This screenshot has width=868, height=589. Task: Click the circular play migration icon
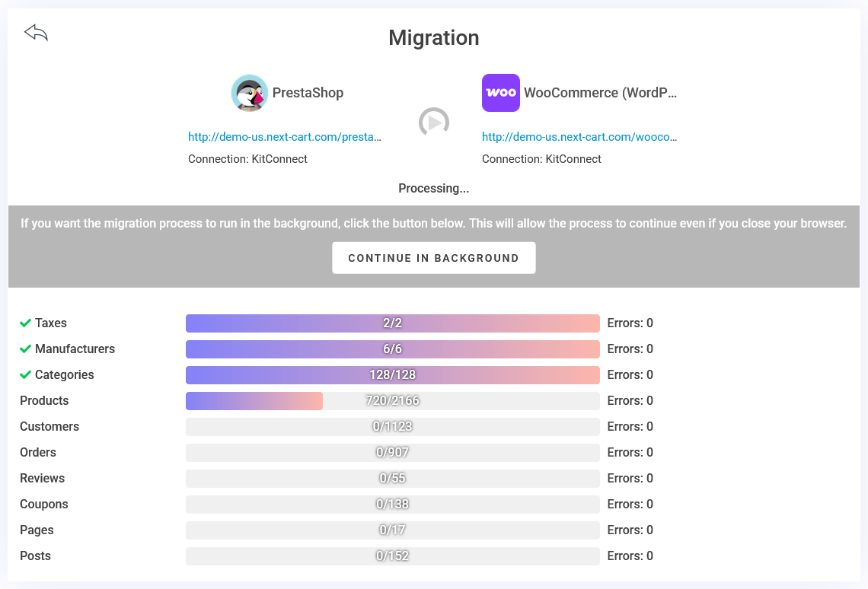433,123
